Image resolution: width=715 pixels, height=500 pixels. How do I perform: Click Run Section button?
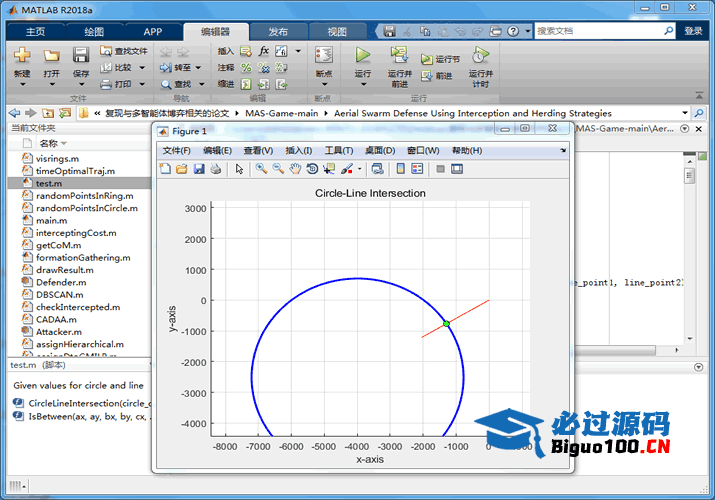[440, 59]
